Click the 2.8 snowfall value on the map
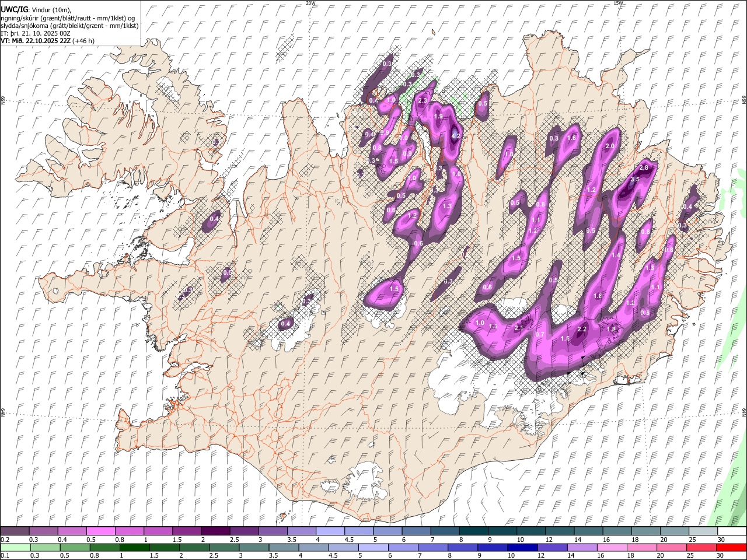Viewport: 747px width, 560px height. click(x=644, y=167)
